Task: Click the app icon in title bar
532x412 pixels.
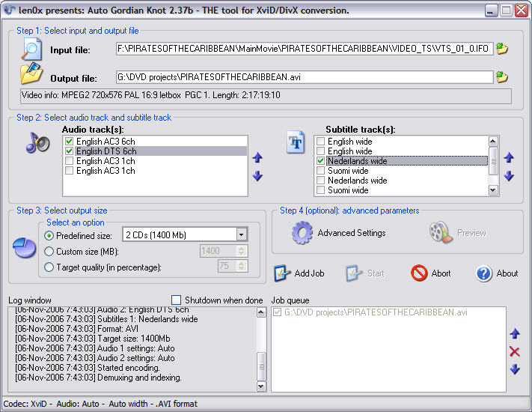Action: (x=9, y=10)
